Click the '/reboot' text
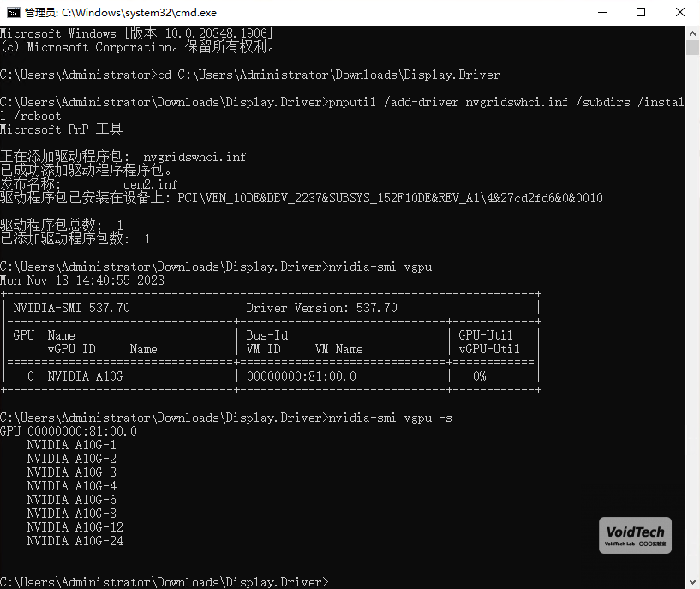 pyautogui.click(x=38, y=116)
